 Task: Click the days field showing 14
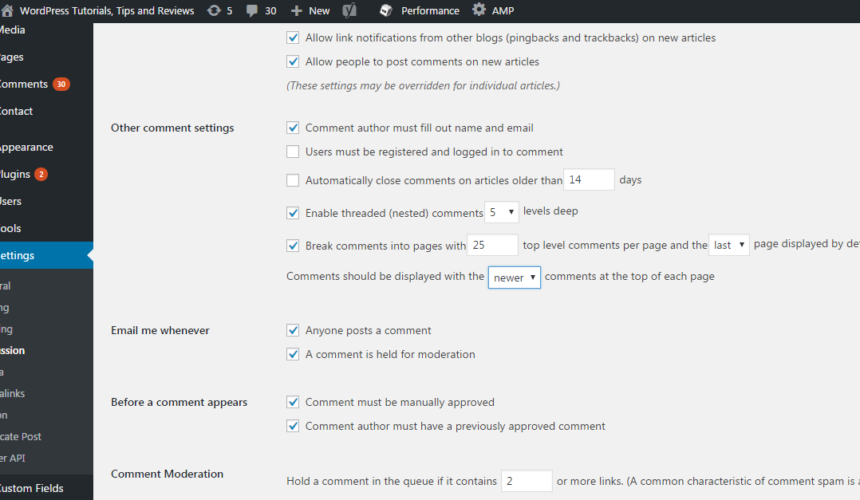[589, 180]
